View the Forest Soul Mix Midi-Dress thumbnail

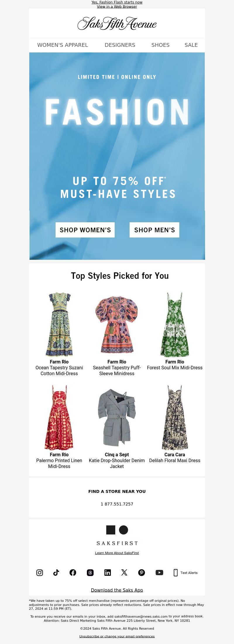click(x=175, y=324)
